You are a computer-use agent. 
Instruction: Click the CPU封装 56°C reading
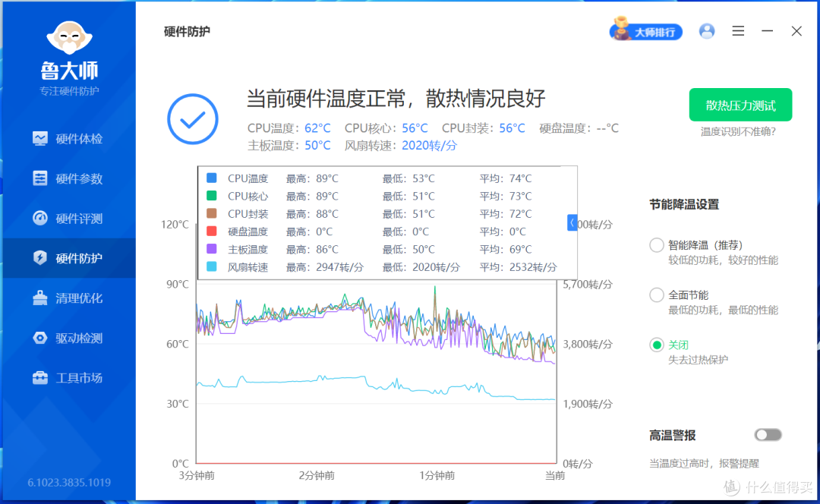(x=483, y=128)
